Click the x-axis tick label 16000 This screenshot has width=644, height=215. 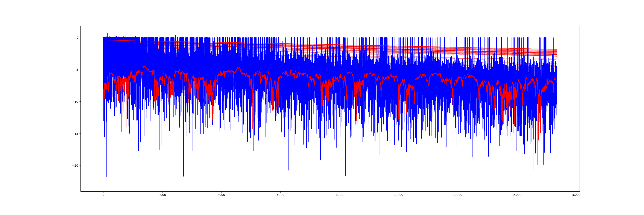576,195
